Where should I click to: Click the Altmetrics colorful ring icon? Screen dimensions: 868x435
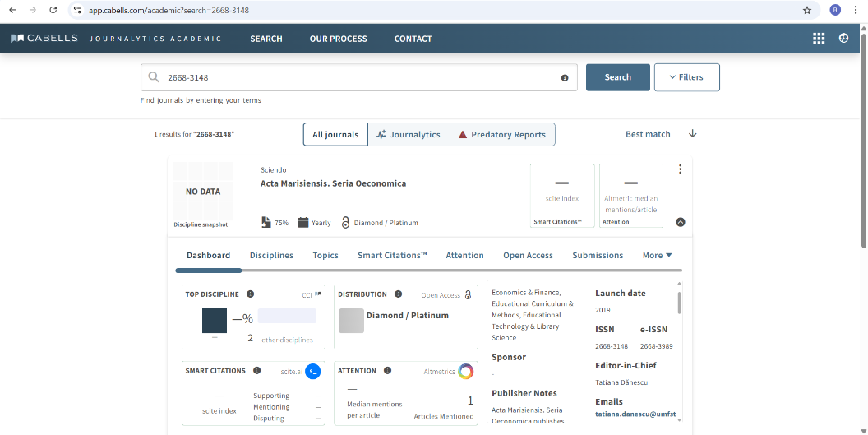[465, 372]
